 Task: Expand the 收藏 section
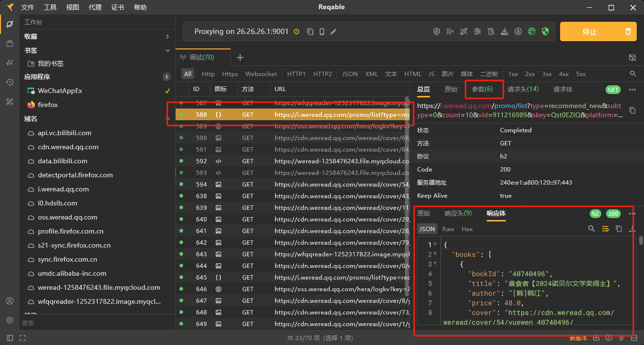167,36
